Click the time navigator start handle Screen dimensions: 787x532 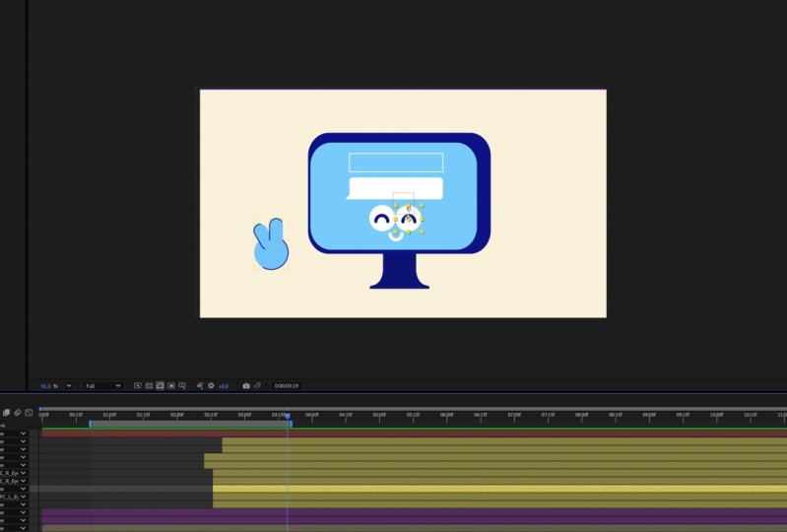tap(40, 409)
